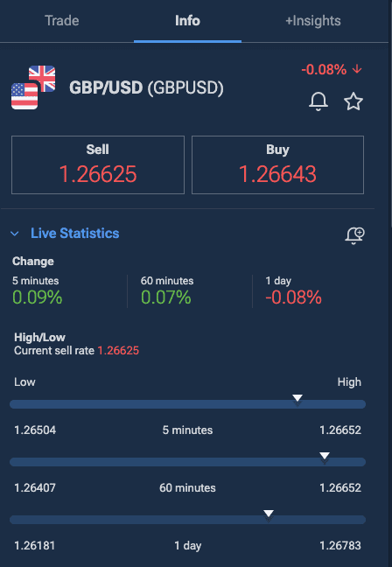Click the 5 minutes low value 1.26504
392x567 pixels.
click(35, 430)
